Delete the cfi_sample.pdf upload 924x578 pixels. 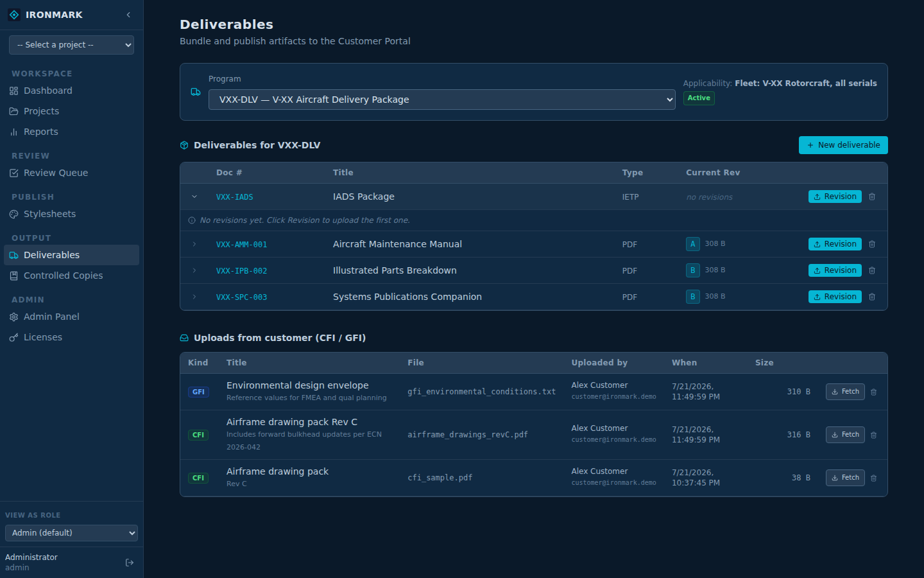[874, 478]
